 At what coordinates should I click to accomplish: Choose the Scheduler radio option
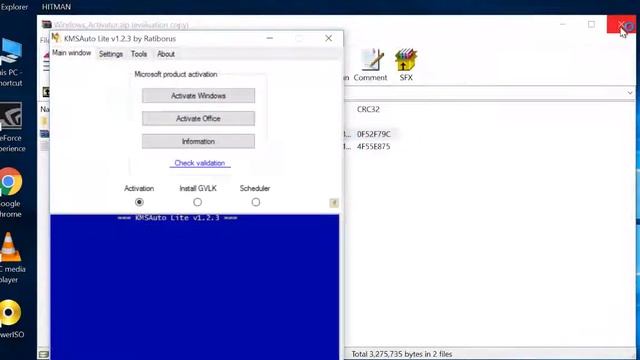coord(256,202)
